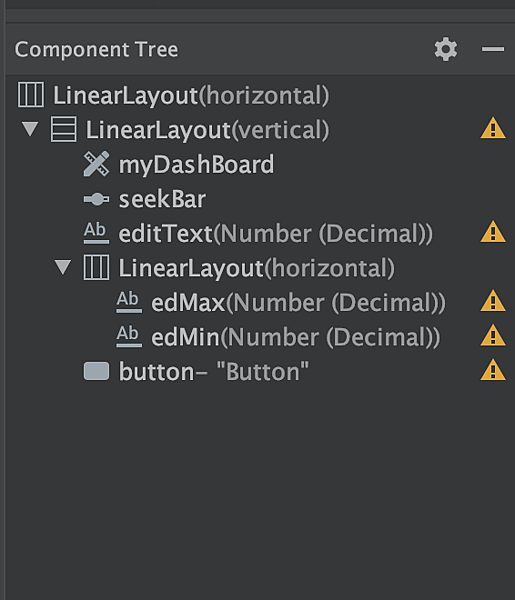Click the warning icon beside LinearLayout(vertical)
This screenshot has height=600, width=515.
493,128
